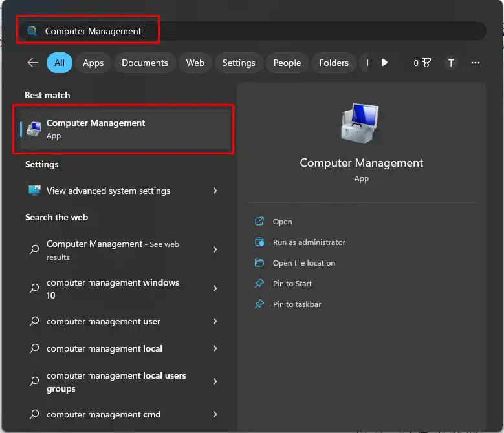
Task: Switch to the Documents filter tab
Action: point(145,63)
